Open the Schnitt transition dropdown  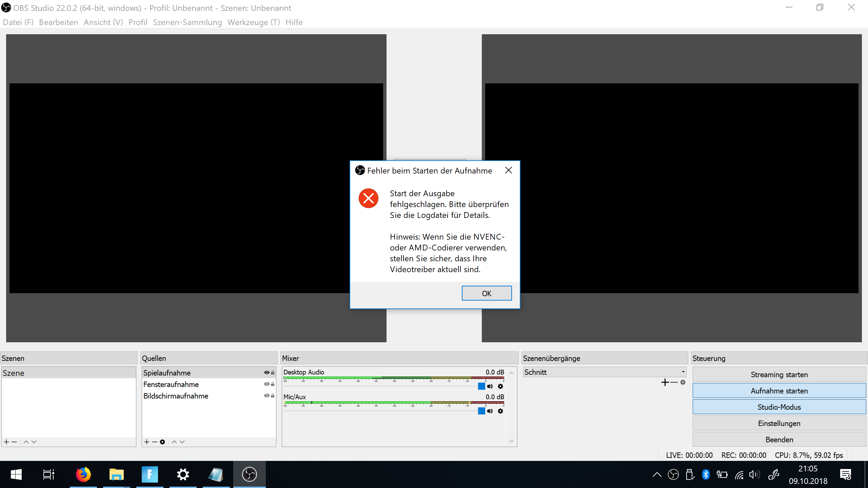pyautogui.click(x=683, y=372)
